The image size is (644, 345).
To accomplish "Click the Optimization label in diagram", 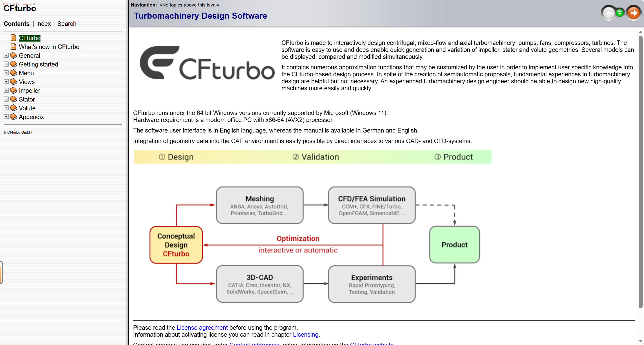I will pyautogui.click(x=298, y=238).
